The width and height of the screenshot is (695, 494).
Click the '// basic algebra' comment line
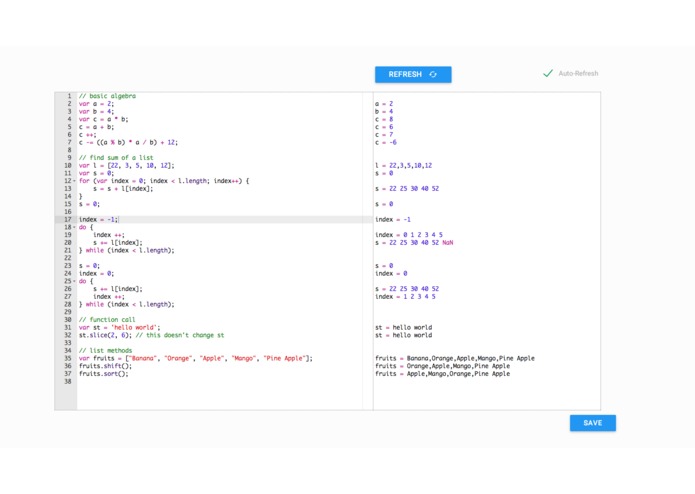coord(107,96)
